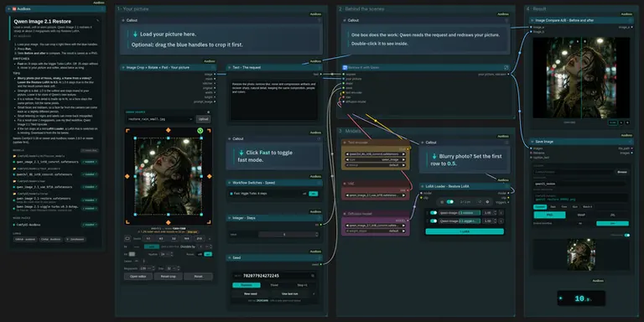Click the saved image preview thumbnail
Screen dimensions: 644x322
point(581,255)
